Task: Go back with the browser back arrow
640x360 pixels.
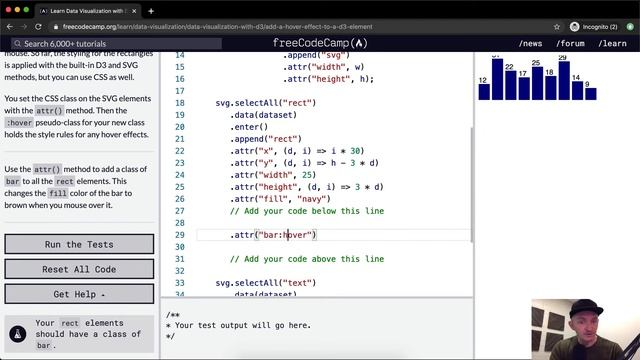Action: 10,27
